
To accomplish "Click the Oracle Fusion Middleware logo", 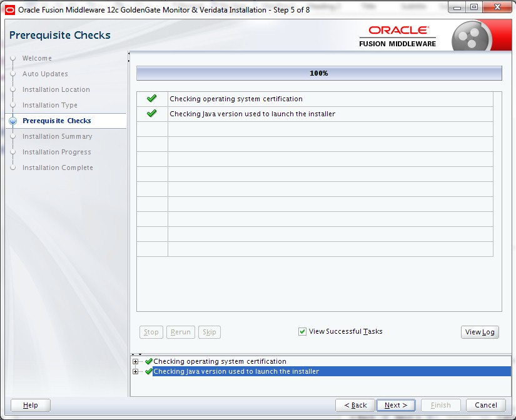I will [398, 36].
